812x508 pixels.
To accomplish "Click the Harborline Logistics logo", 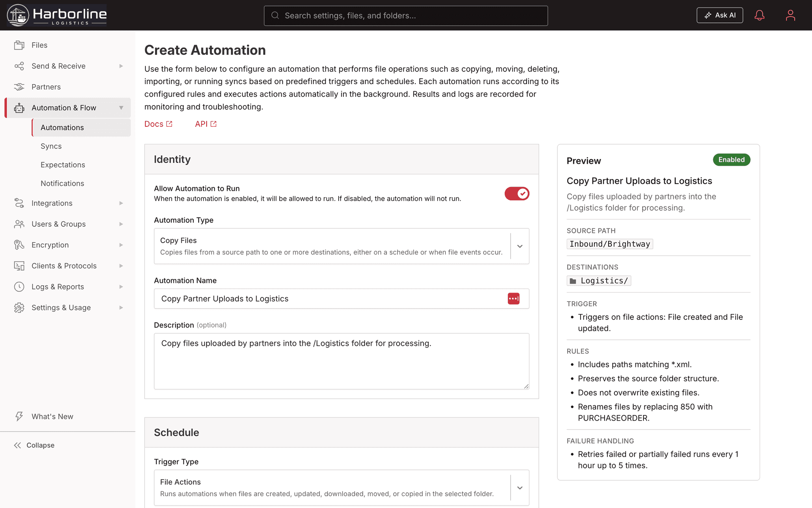I will [57, 15].
